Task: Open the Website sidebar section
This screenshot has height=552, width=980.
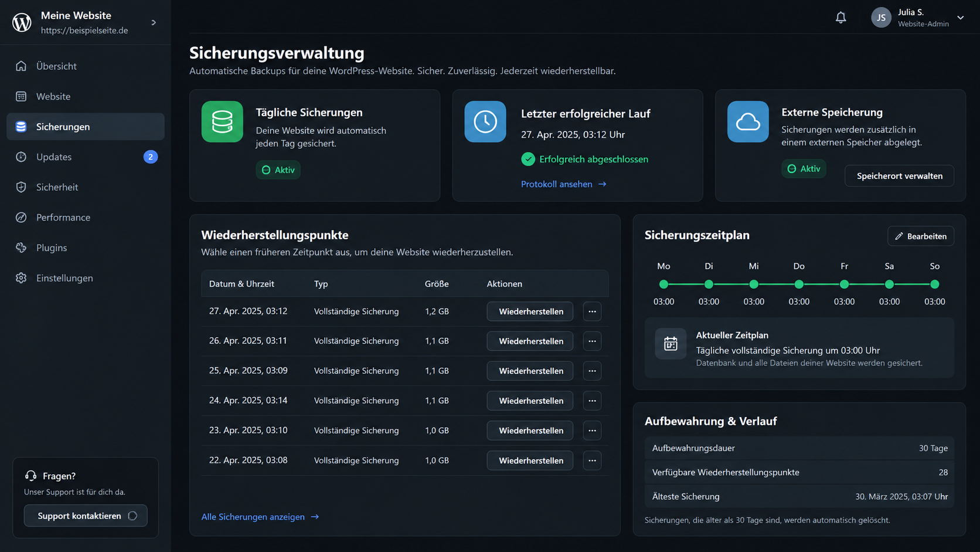Action: coord(86,96)
